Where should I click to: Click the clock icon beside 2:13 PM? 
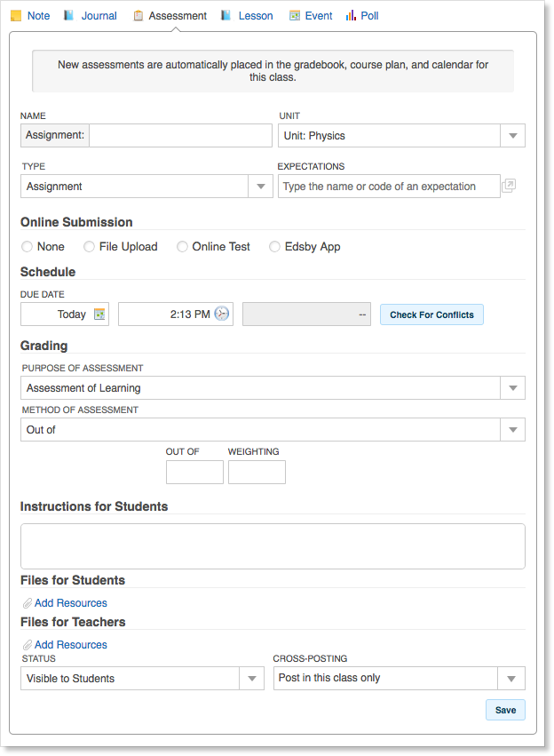pos(222,314)
